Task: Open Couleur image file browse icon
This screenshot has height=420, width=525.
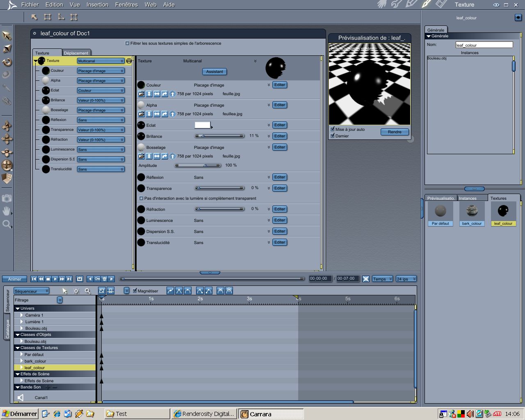Action: (x=142, y=94)
